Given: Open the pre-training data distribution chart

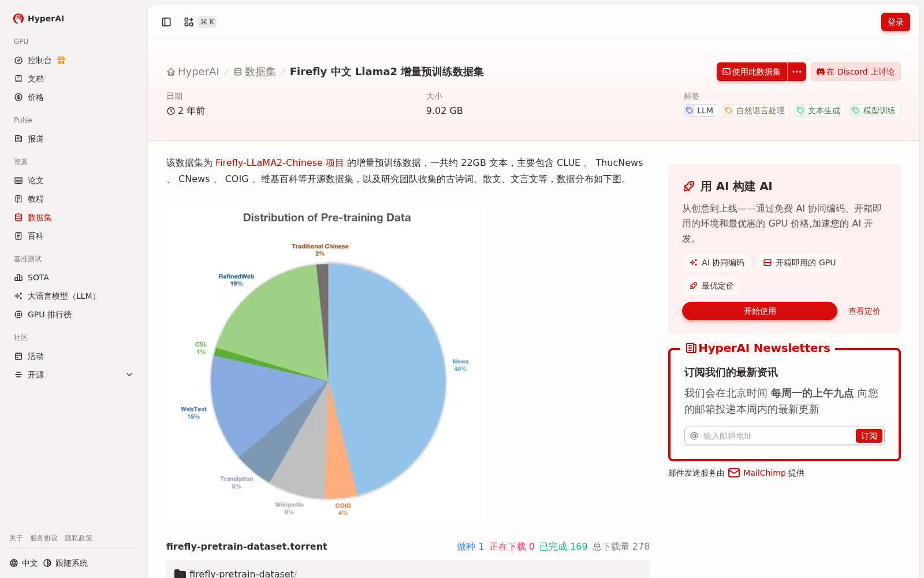Looking at the screenshot, I should [326, 364].
